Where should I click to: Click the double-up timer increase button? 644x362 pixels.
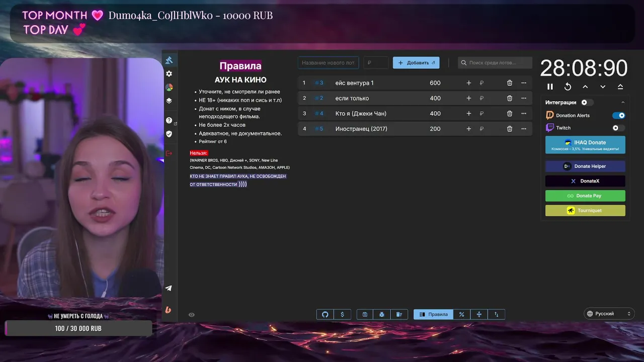point(620,86)
